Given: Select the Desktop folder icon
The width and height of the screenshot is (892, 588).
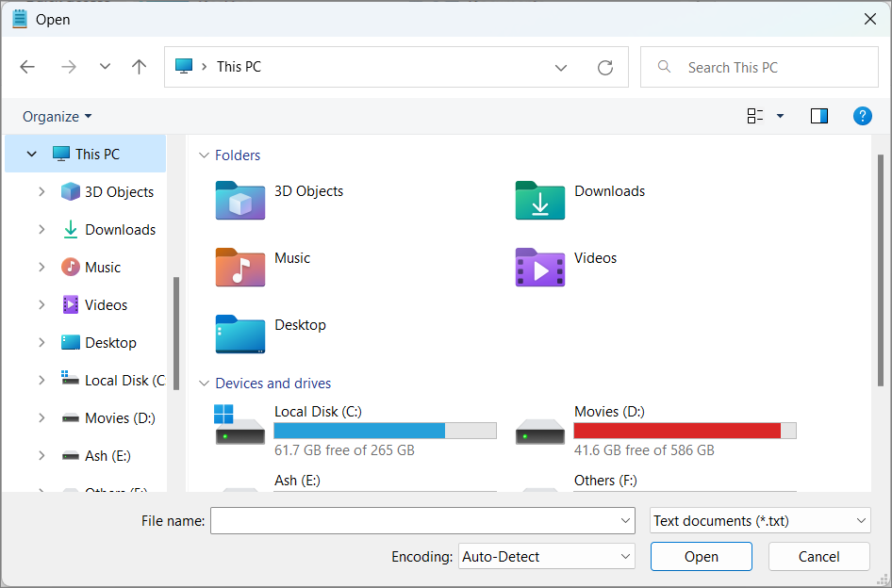Looking at the screenshot, I should tap(240, 335).
